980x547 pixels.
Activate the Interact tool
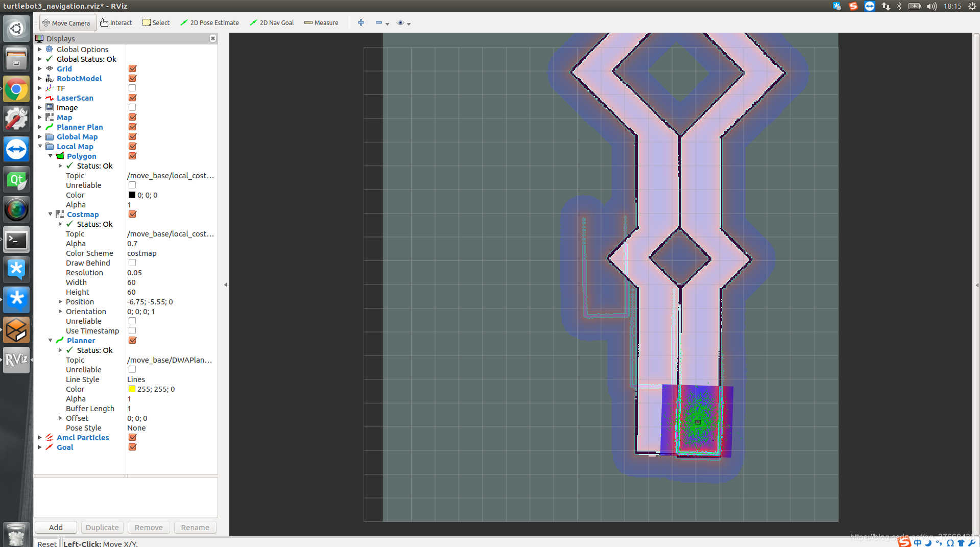tap(116, 23)
